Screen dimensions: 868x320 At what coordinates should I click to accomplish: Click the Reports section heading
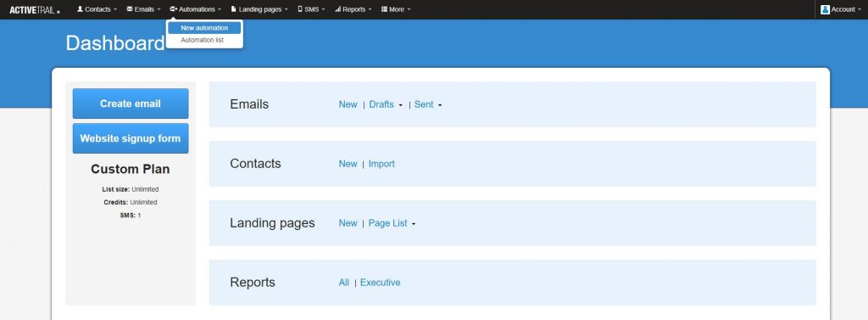[253, 283]
